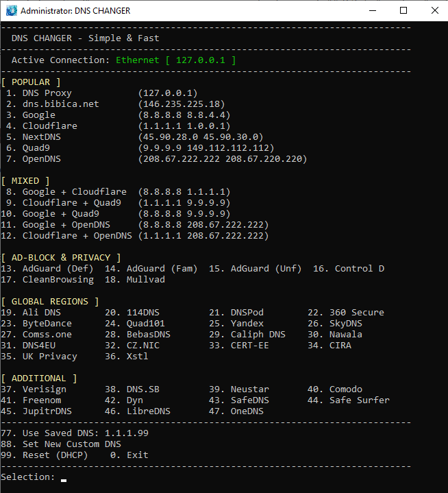Maximize the DNS CHANGER console window
Viewport: 448px width, 493px height.
pyautogui.click(x=403, y=11)
